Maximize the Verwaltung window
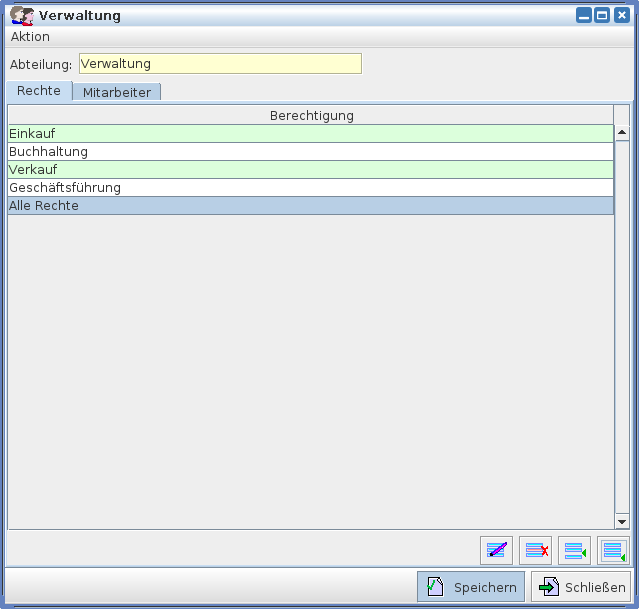Viewport: 639px width, 609px height. 602,15
